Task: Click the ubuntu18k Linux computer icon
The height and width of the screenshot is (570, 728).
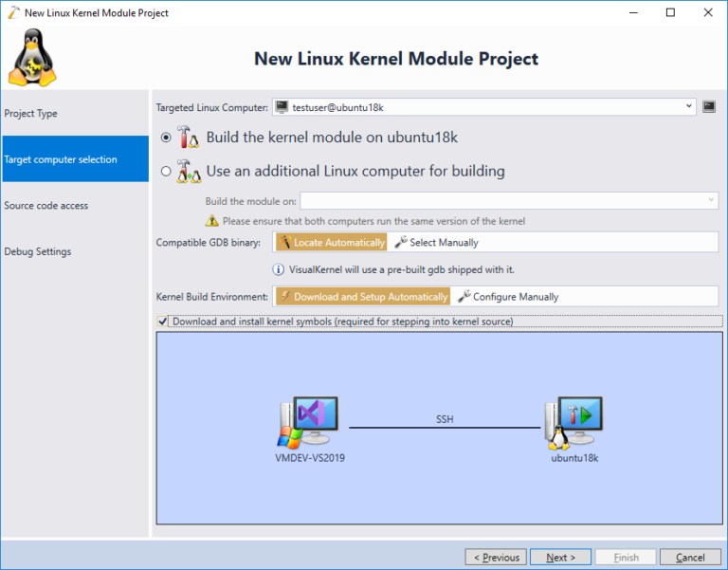Action: point(573,423)
